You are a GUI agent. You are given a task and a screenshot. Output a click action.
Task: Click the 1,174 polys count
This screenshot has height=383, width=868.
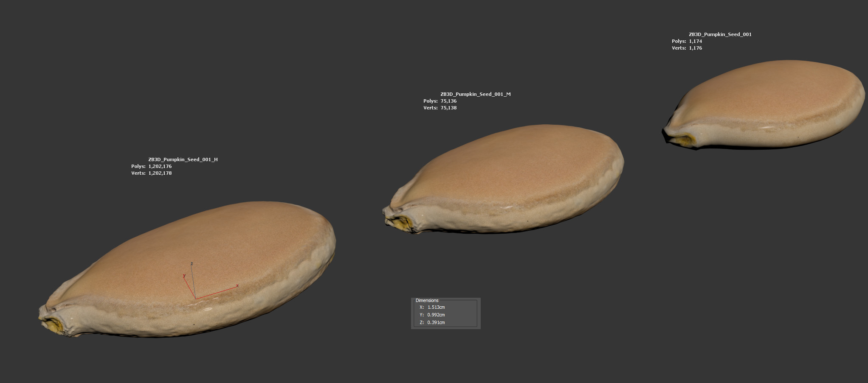pyautogui.click(x=695, y=41)
